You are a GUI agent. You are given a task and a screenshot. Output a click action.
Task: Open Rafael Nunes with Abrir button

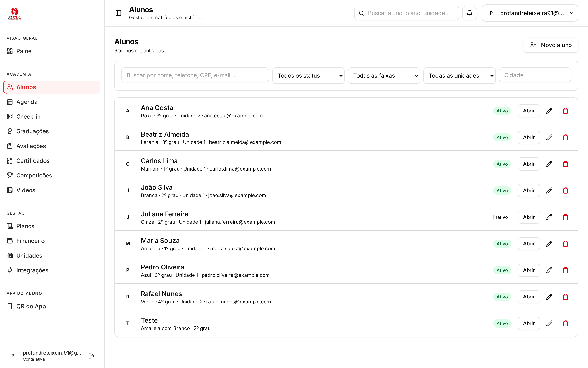click(x=529, y=297)
